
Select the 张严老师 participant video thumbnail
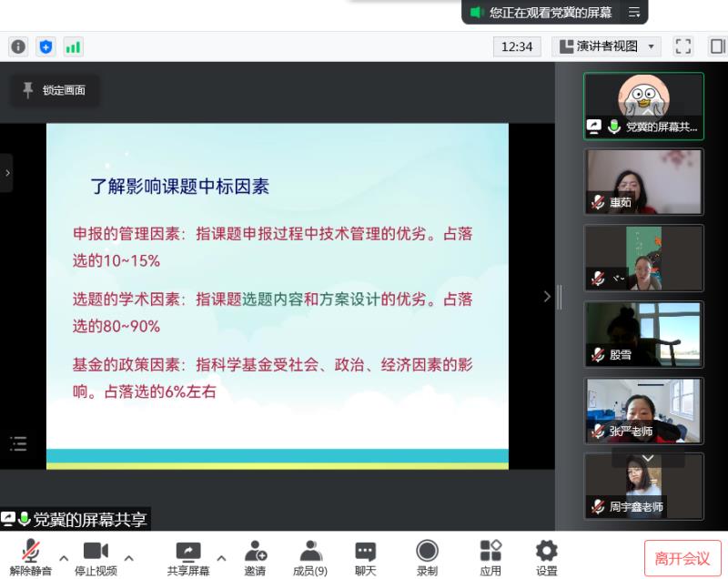coord(643,411)
